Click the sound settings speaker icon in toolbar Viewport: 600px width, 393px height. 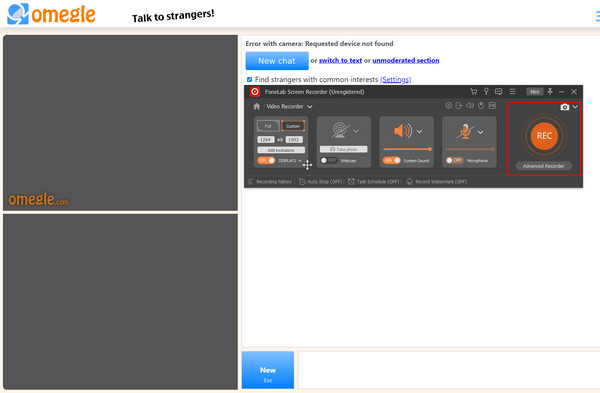470,106
